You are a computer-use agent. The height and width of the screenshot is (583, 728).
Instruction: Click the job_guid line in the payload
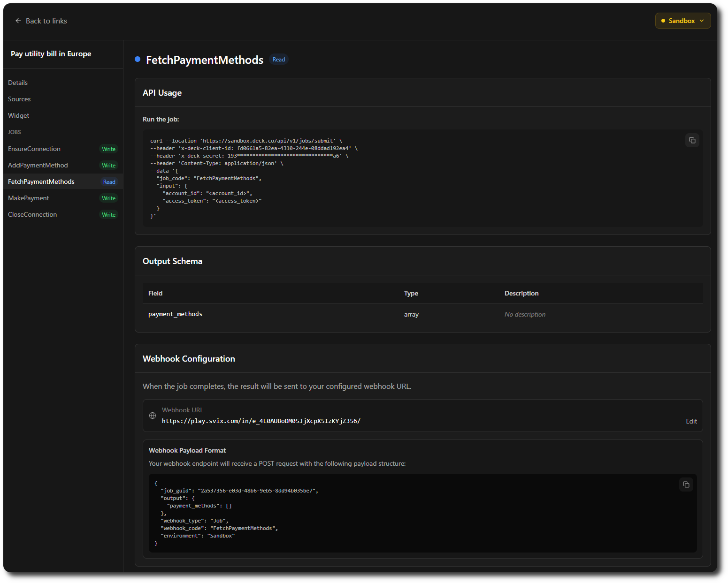pos(239,491)
